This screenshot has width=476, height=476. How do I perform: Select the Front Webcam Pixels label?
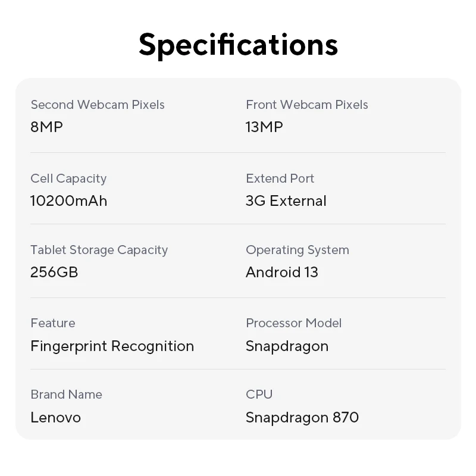click(x=307, y=105)
